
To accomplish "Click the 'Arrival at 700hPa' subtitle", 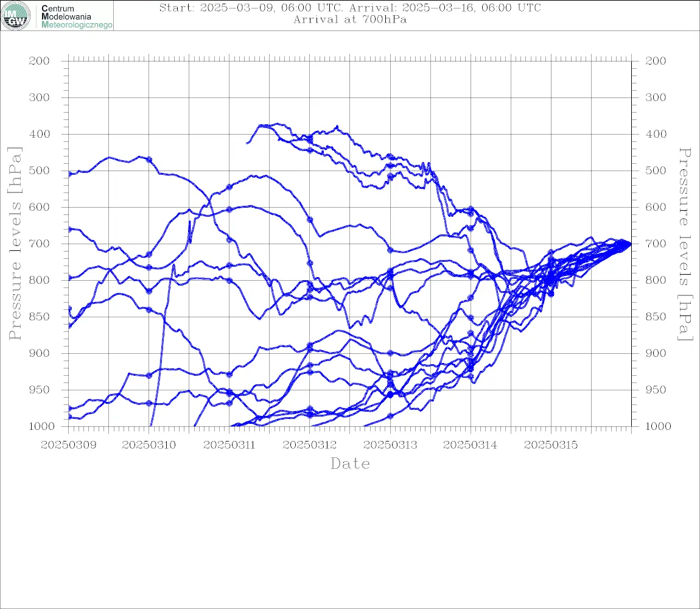I will tap(350, 19).
